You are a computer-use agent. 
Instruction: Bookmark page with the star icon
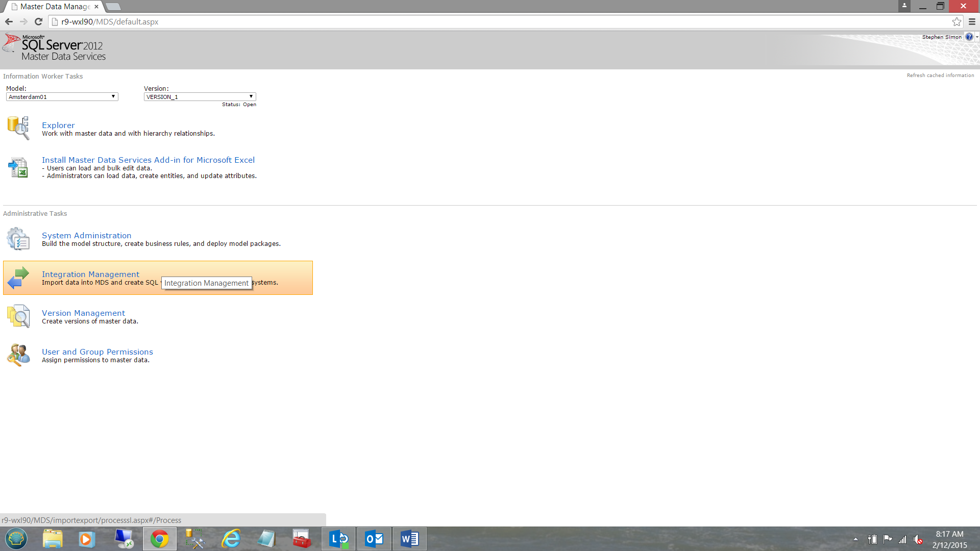(x=957, y=21)
